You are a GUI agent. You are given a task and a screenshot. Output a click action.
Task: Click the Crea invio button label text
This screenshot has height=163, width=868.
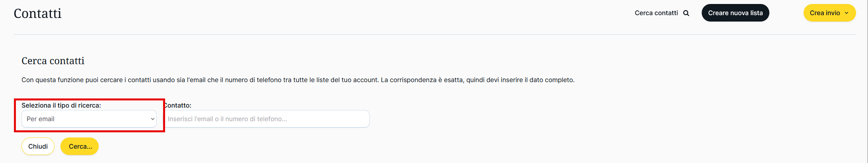pyautogui.click(x=825, y=13)
